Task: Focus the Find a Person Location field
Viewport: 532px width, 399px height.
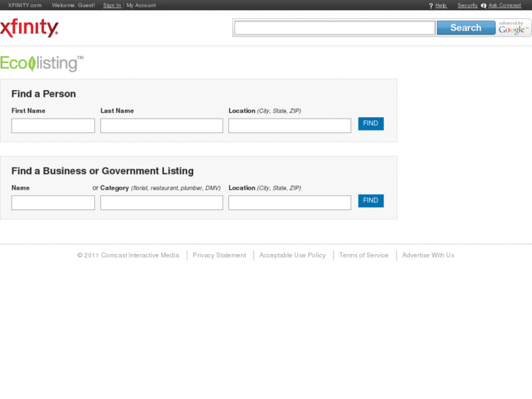Action: tap(290, 126)
